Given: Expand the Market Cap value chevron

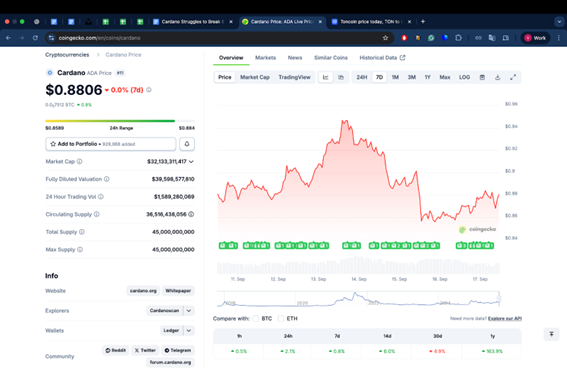Looking at the screenshot, I should [x=191, y=162].
